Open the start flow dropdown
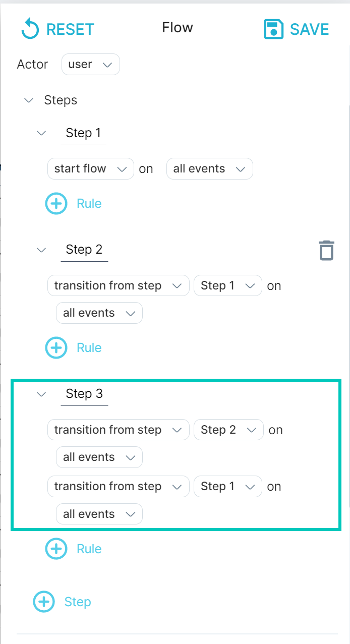The width and height of the screenshot is (350, 644). pyautogui.click(x=91, y=168)
